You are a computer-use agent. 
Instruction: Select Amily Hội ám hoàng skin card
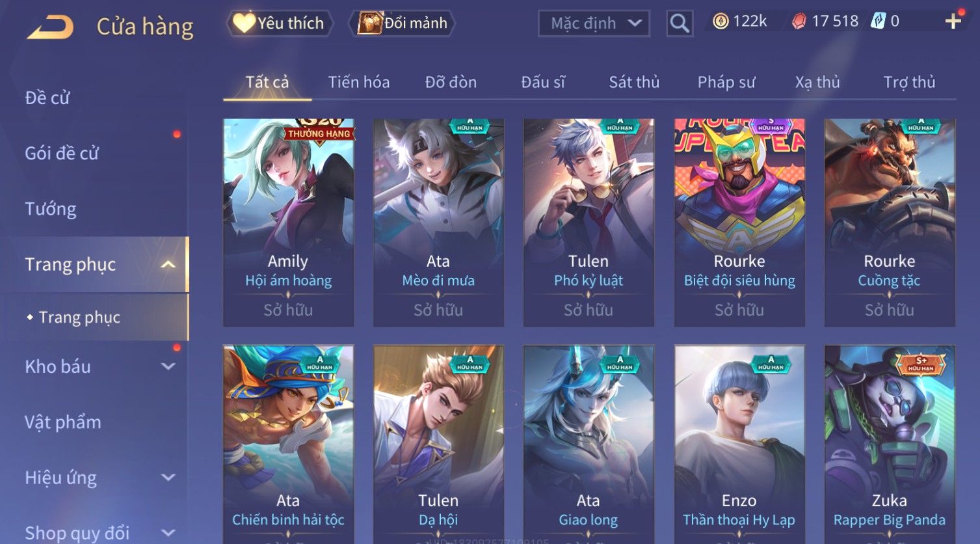pos(288,223)
